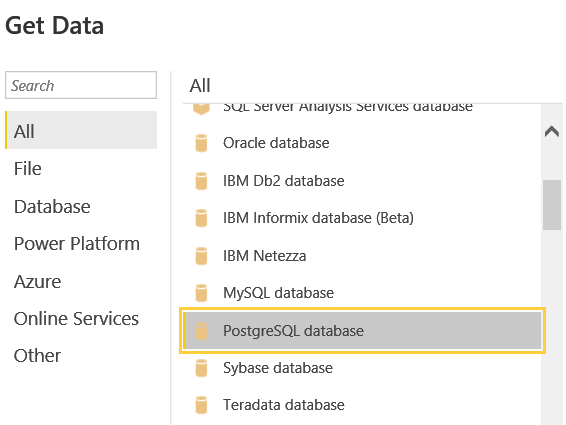Click the Oracle database cylinder icon
566x425 pixels.
point(201,143)
